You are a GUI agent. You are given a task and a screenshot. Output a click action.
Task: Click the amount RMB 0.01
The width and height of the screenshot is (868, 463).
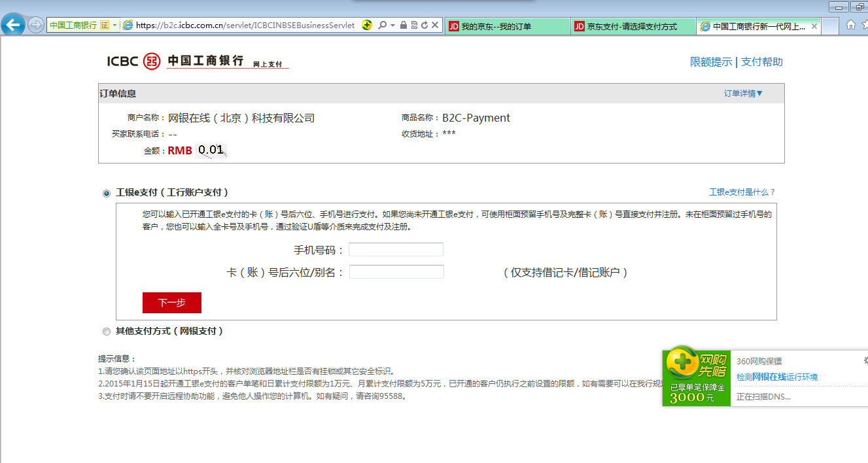196,150
